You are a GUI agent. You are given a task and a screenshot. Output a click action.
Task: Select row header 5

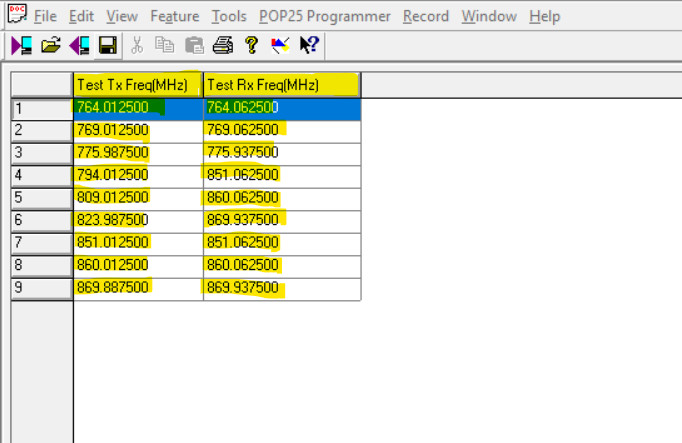click(42, 199)
